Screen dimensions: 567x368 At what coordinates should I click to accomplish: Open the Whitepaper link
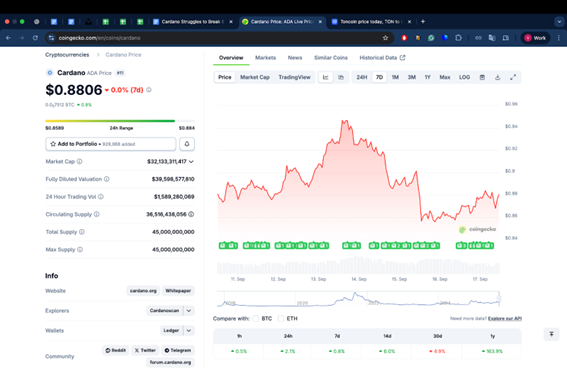tap(178, 291)
